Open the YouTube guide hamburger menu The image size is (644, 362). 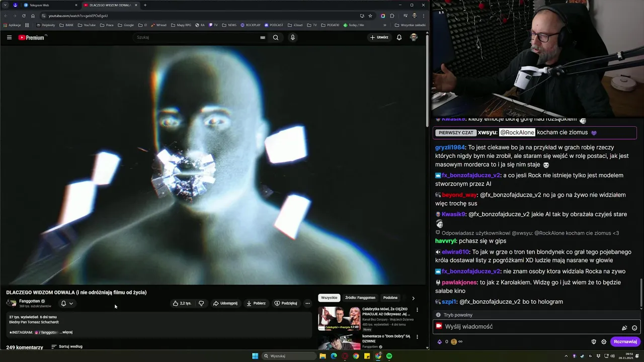coord(9,37)
